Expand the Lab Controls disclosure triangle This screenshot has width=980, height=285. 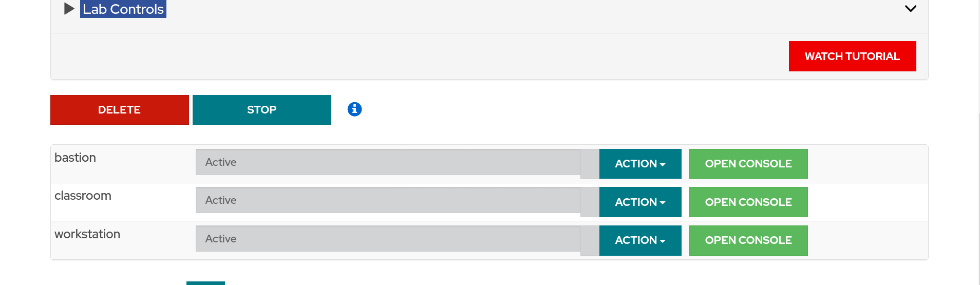coord(69,9)
